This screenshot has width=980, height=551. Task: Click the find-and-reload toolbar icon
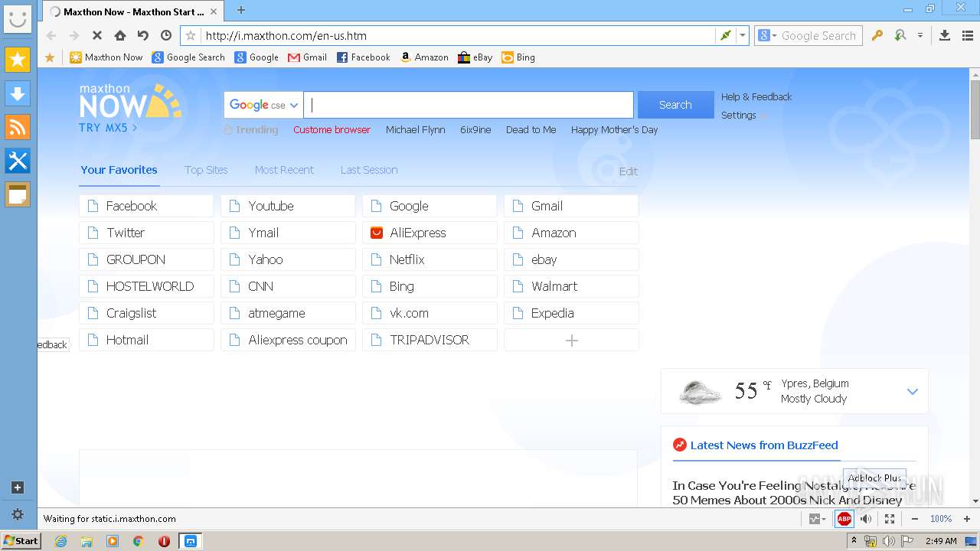pos(900,35)
